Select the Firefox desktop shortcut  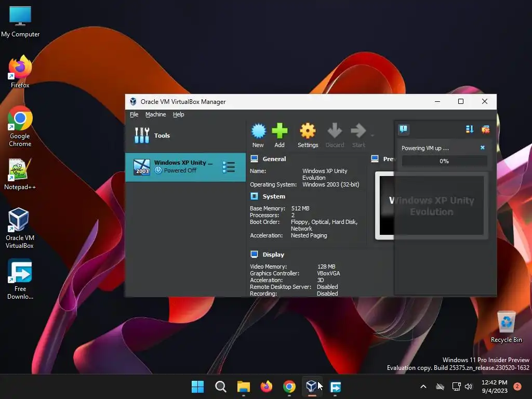coord(20,72)
